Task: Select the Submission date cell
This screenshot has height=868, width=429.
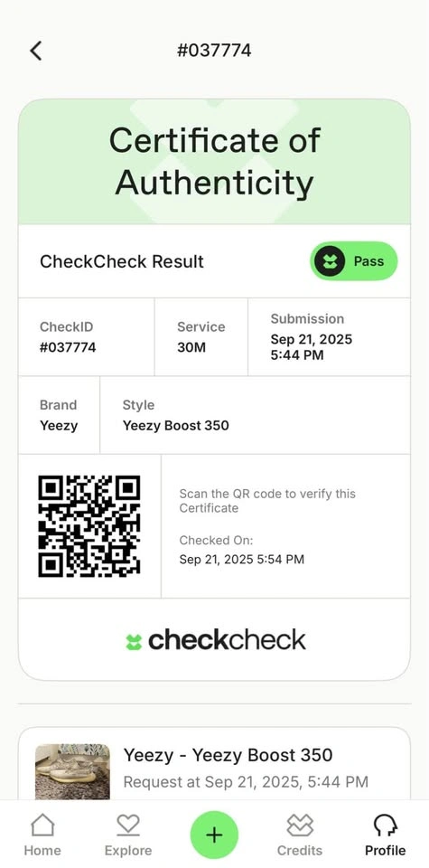Action: (x=329, y=337)
